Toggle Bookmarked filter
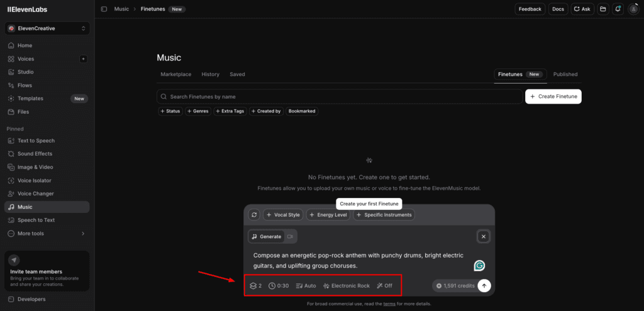 pyautogui.click(x=302, y=111)
